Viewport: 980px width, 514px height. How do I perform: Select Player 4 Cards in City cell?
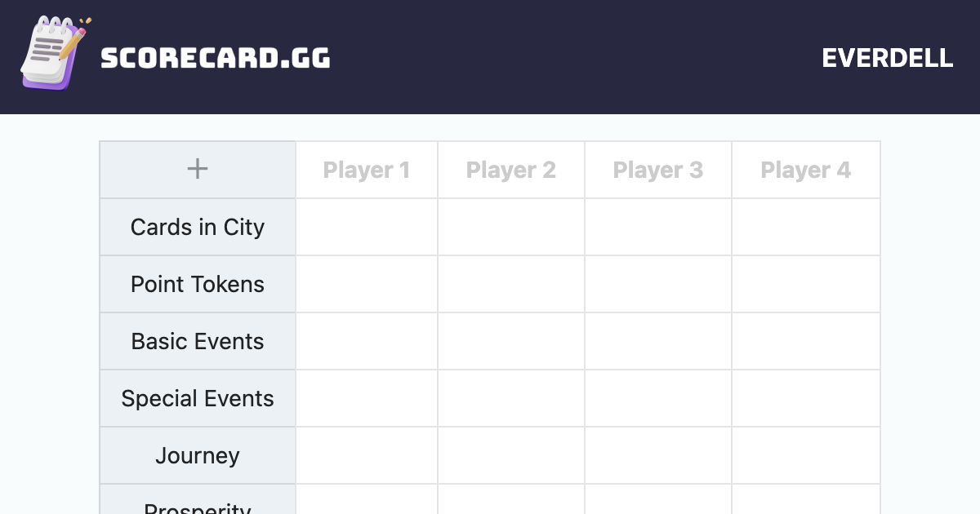[805, 227]
